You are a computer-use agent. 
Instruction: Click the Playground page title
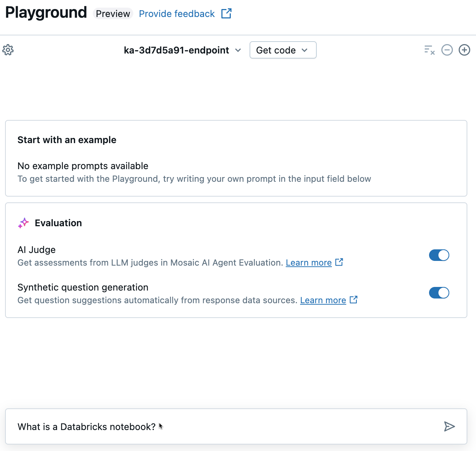point(46,13)
